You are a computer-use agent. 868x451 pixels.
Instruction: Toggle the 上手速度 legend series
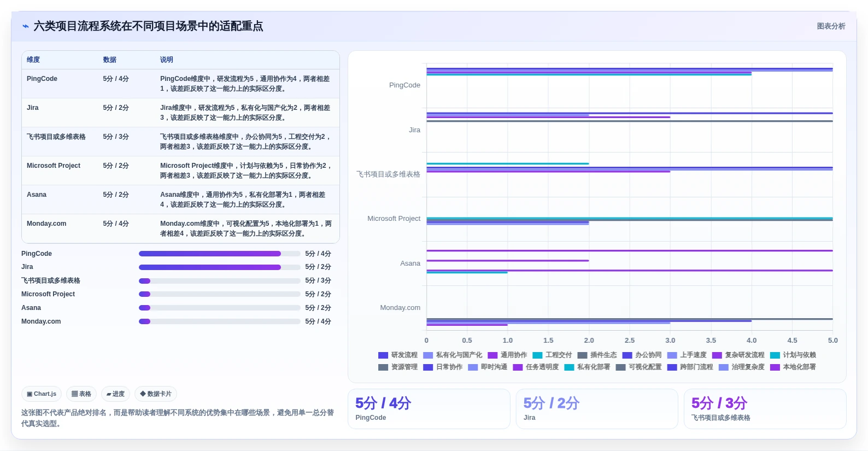pyautogui.click(x=687, y=355)
